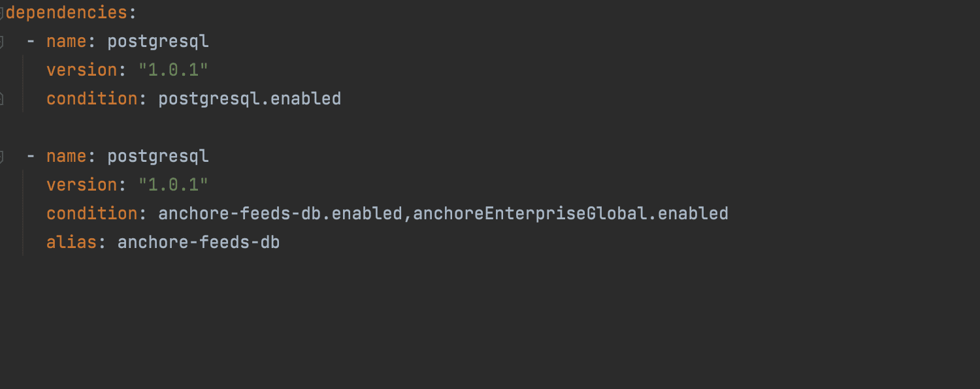Click the second condition key
This screenshot has height=389, width=980.
coord(92,213)
